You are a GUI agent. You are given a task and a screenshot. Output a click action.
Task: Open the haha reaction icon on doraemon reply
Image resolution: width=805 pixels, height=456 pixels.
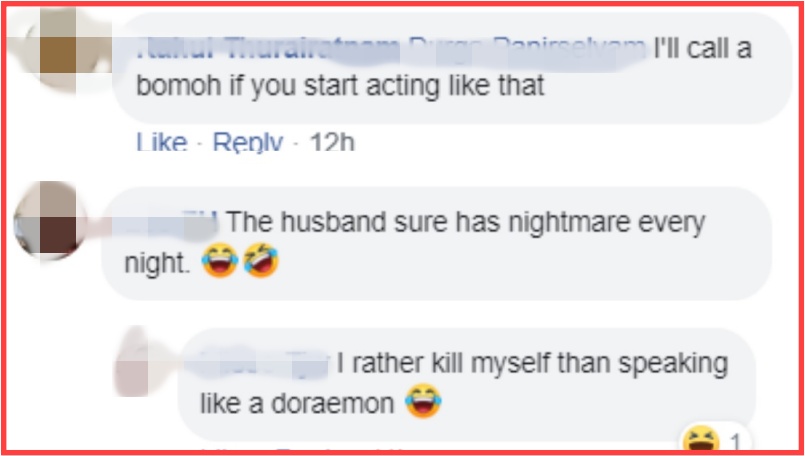(701, 441)
